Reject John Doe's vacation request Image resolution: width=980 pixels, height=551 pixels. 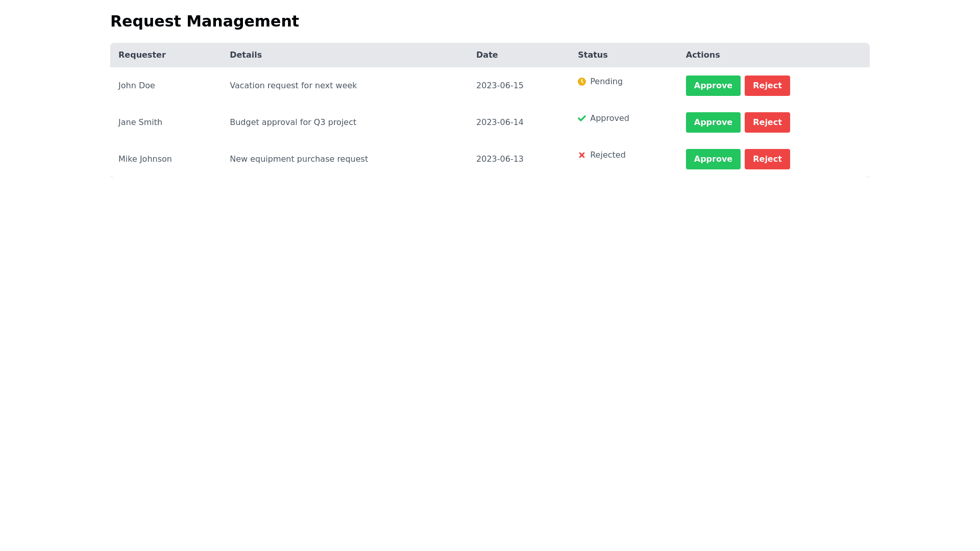(x=767, y=86)
